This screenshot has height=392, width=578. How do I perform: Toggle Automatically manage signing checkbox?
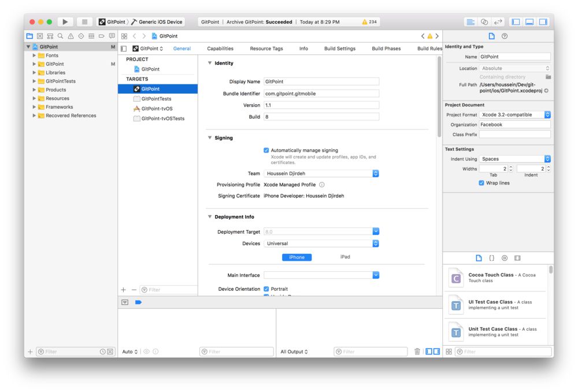click(266, 150)
